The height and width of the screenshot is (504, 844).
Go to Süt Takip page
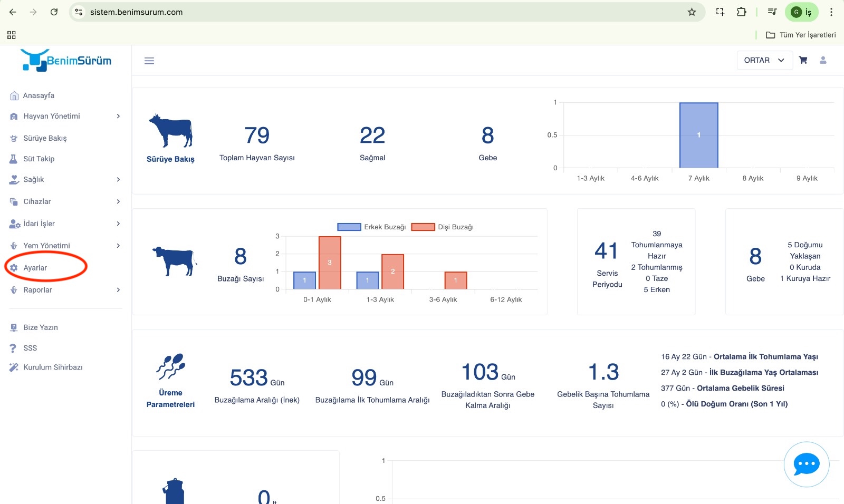point(39,159)
